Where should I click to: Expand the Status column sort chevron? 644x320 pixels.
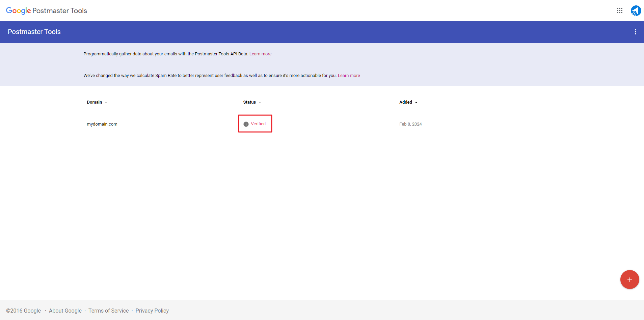[260, 102]
